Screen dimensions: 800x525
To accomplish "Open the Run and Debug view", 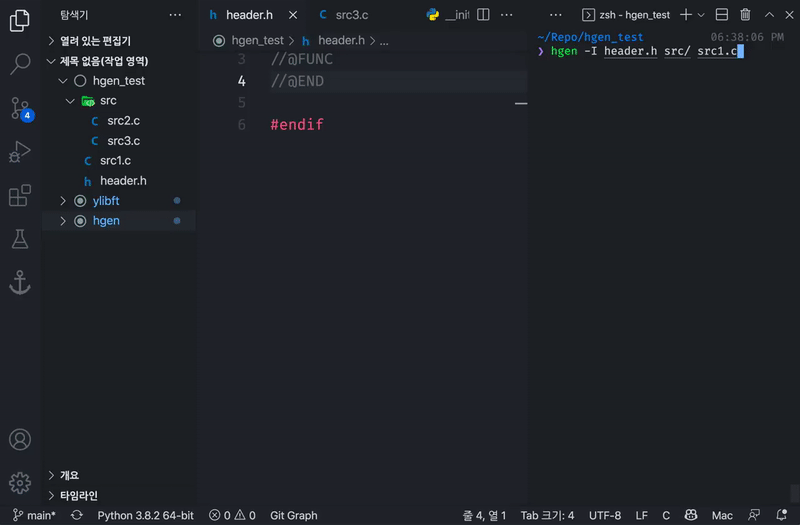I will (19, 152).
